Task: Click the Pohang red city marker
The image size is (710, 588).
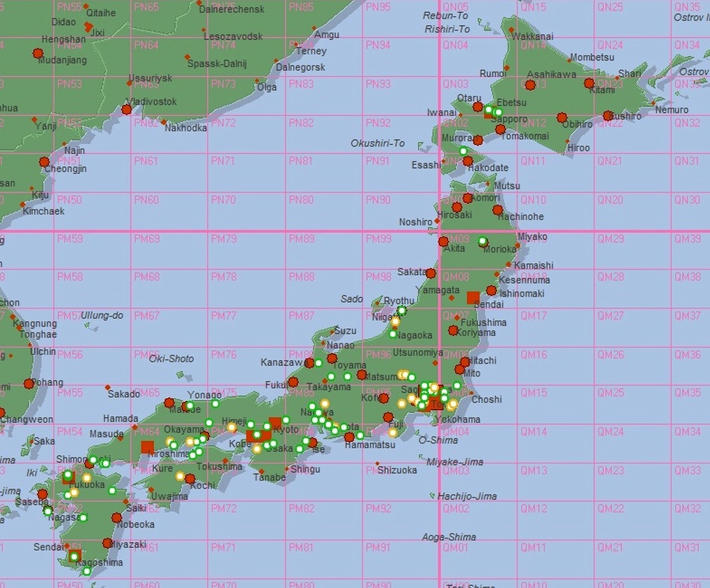Action: click(x=29, y=384)
